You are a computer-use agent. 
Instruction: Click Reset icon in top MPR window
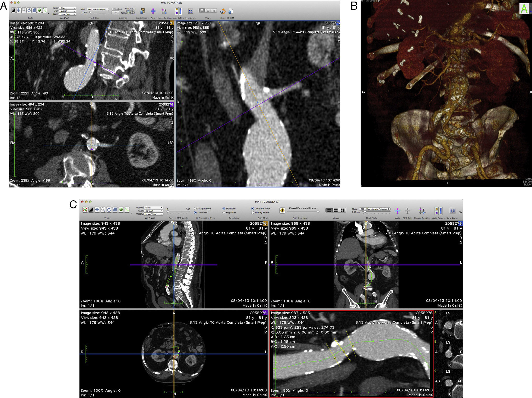pyautogui.click(x=223, y=11)
